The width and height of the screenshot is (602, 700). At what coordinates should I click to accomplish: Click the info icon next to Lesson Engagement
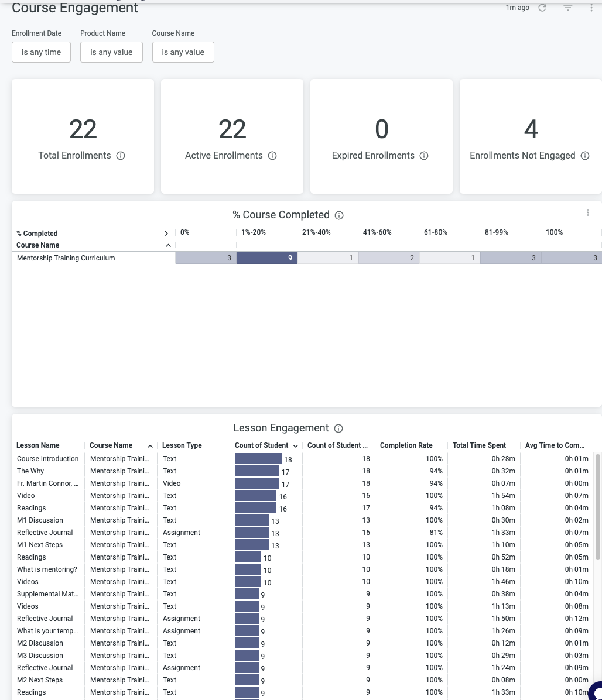click(338, 428)
